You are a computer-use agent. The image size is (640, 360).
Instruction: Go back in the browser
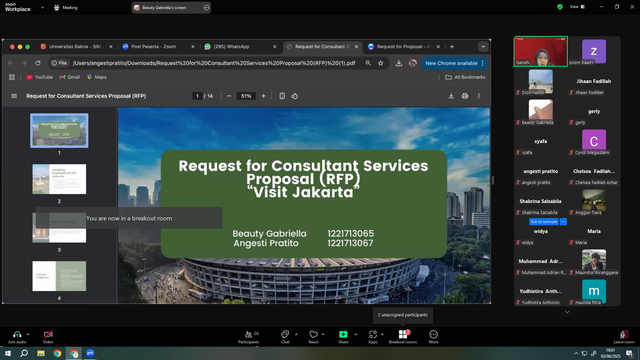[11, 63]
